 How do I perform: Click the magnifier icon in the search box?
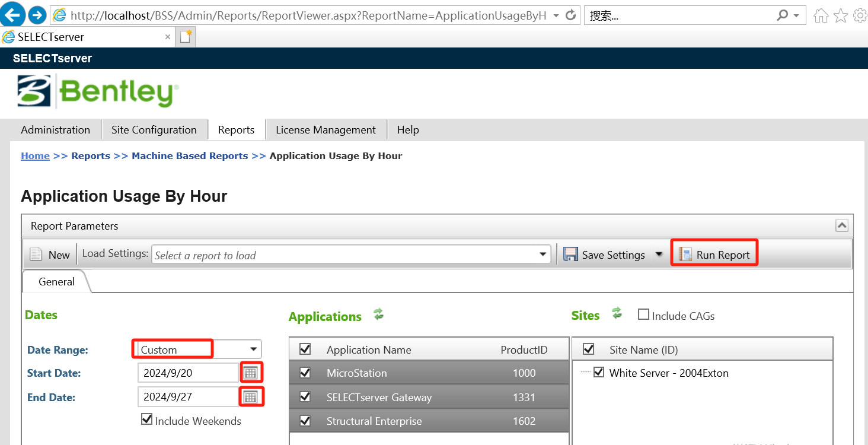click(x=783, y=15)
